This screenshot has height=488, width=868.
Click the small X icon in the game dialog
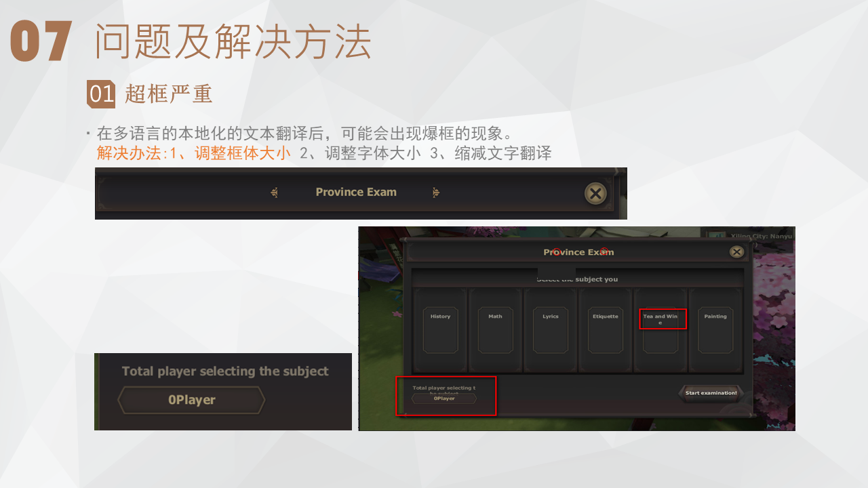point(736,252)
